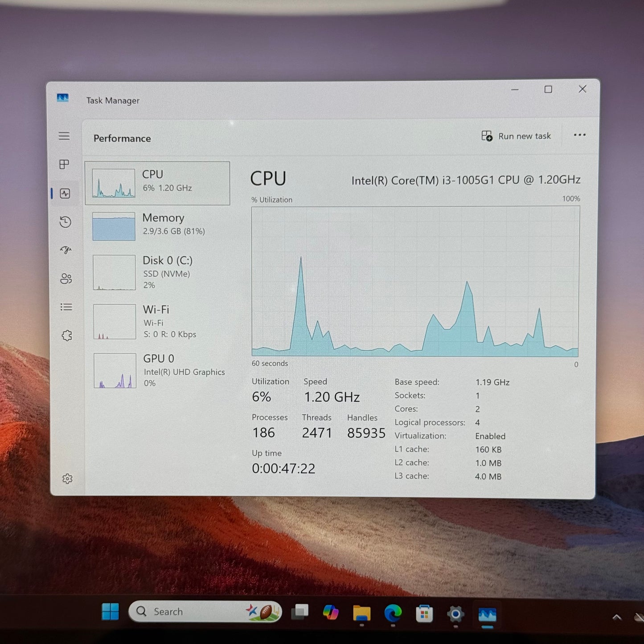This screenshot has width=644, height=644.
Task: Open Task Manager settings gear
Action: (x=67, y=479)
